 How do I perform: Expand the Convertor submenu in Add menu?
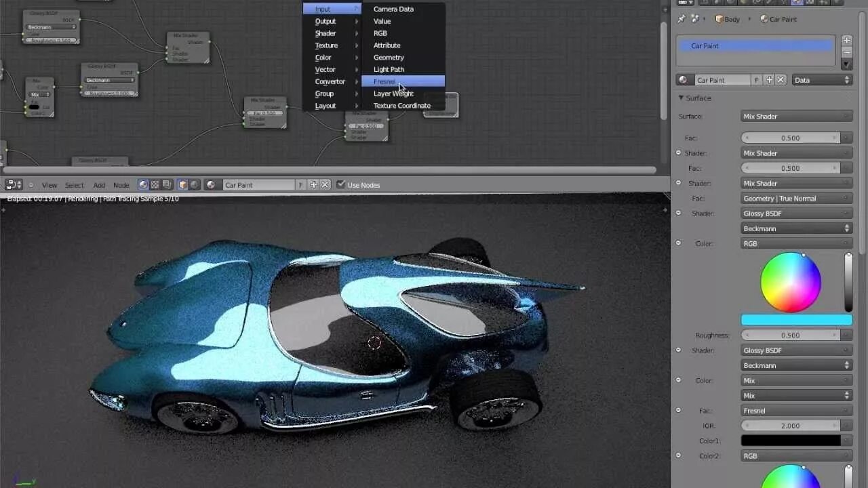pos(332,81)
